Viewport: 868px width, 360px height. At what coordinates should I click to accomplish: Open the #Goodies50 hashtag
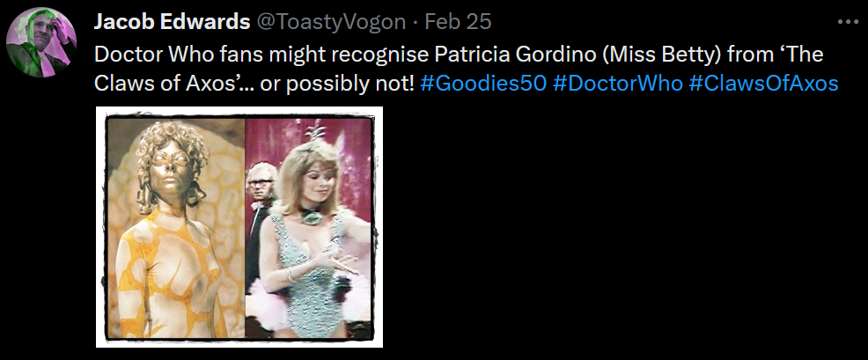(x=483, y=83)
